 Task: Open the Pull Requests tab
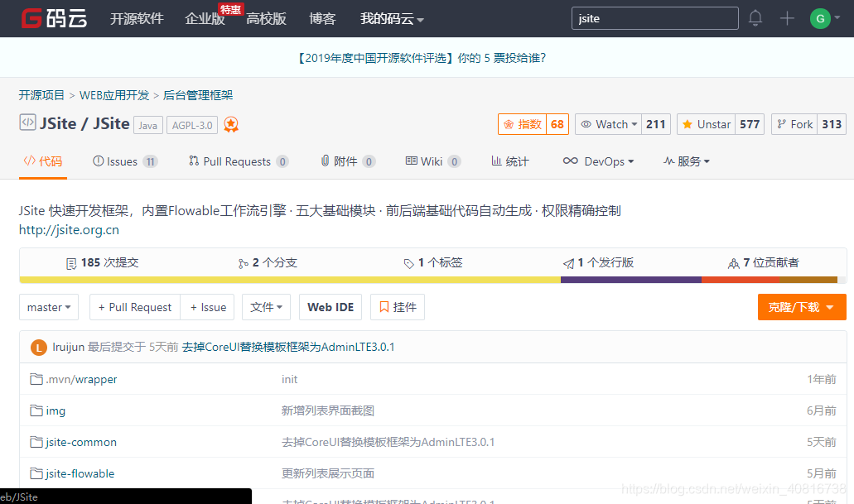238,161
